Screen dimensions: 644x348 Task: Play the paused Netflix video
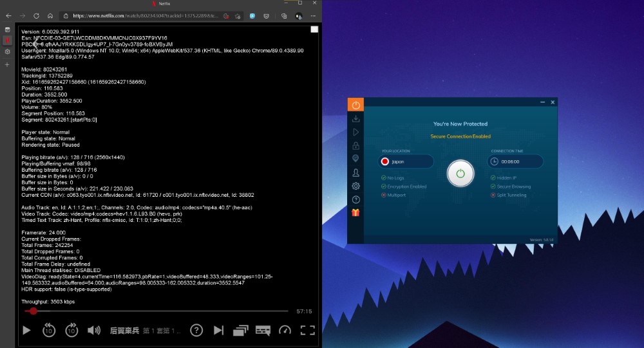26,330
